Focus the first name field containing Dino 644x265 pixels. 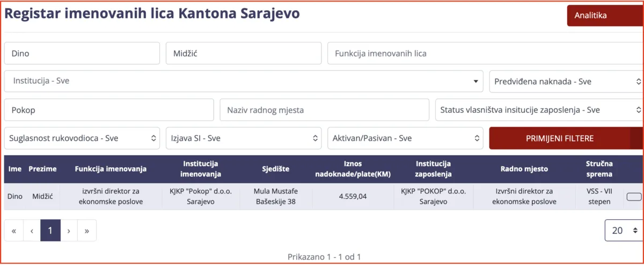[82, 53]
